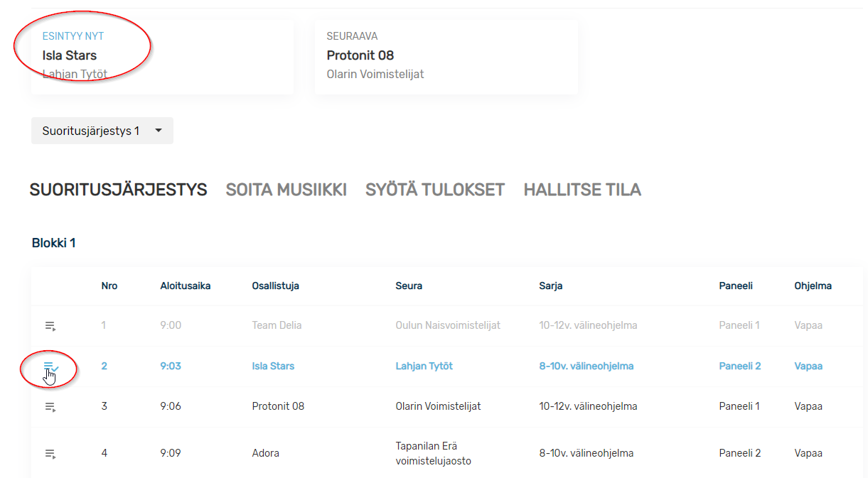Click the playlist icon for Protonit 08 row
Image resolution: width=868 pixels, height=478 pixels.
click(x=50, y=407)
